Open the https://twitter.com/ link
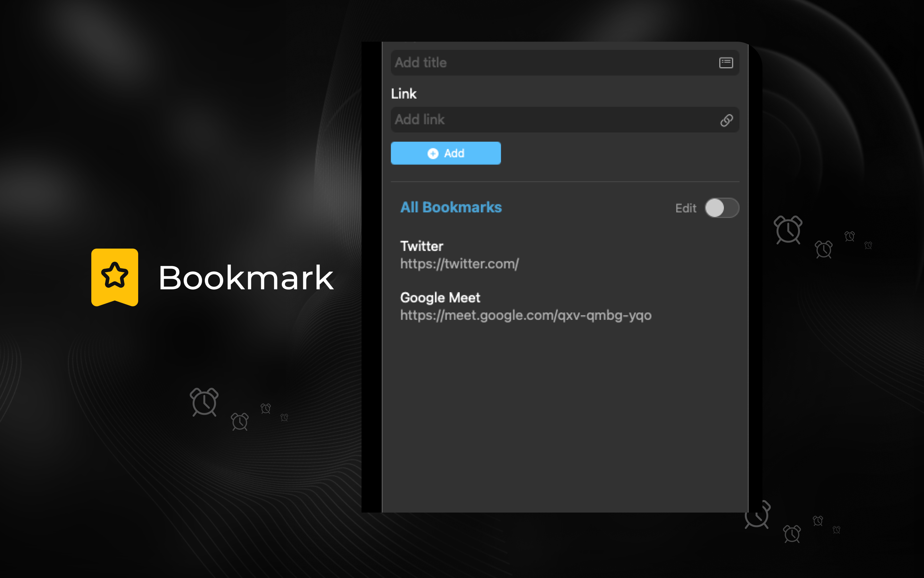The width and height of the screenshot is (924, 578). pos(459,264)
